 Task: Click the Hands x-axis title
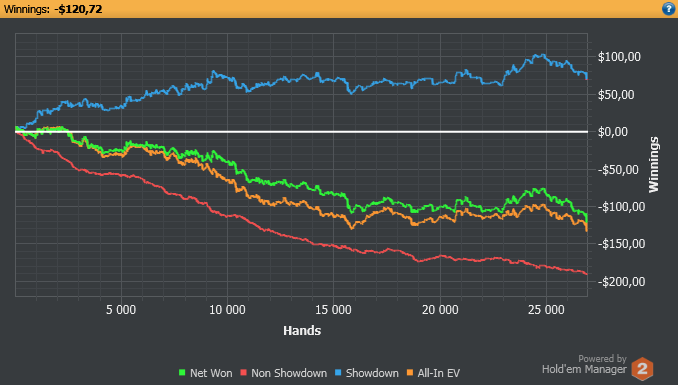[302, 330]
